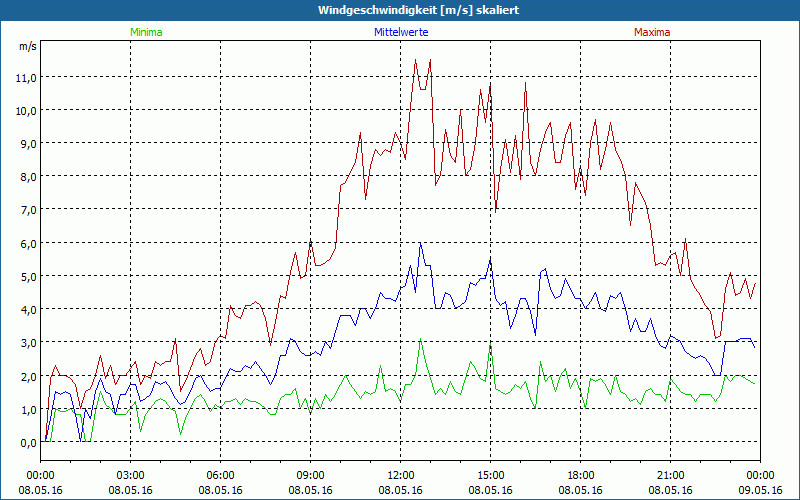The height and width of the screenshot is (500, 800).
Task: Click the 10,0 y-axis value
Action: click(x=27, y=111)
